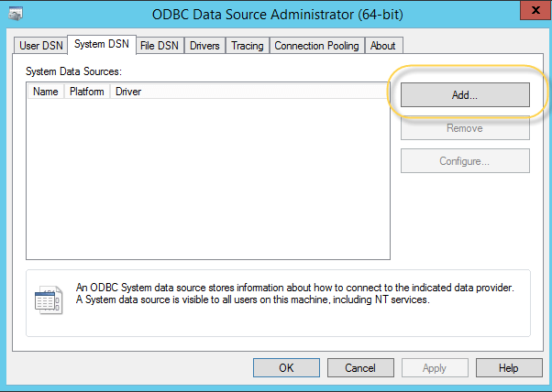Open the Tracing tab
This screenshot has width=552, height=392.
pos(247,46)
